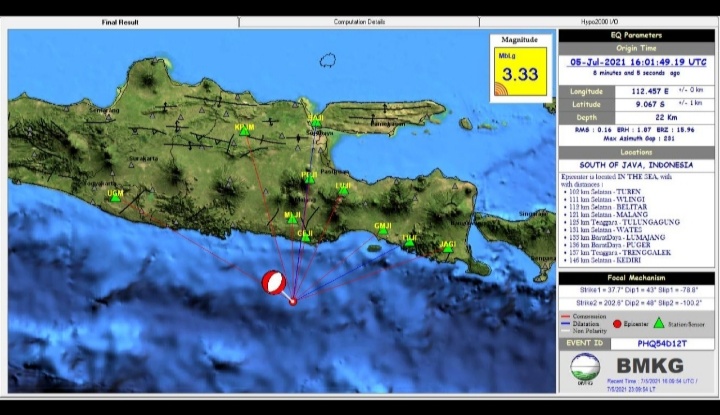This screenshot has width=720, height=415.
Task: Click the event ID PHQ54D12T field
Action: point(662,343)
